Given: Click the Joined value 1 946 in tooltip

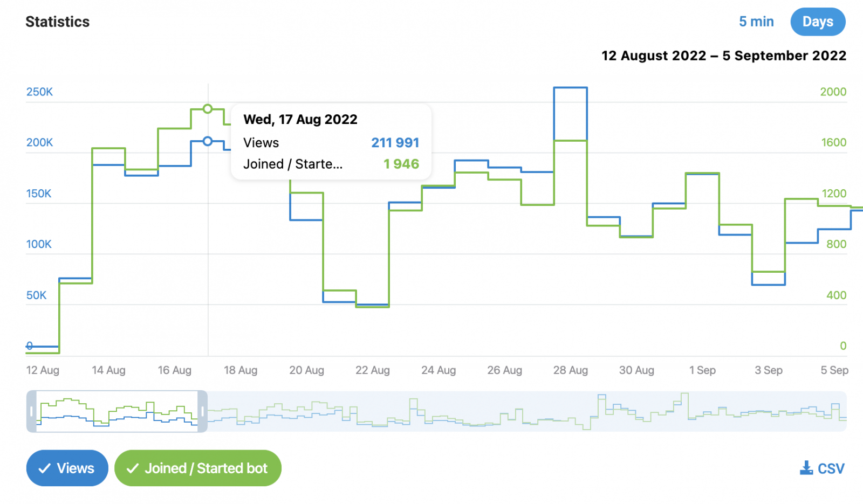Looking at the screenshot, I should pyautogui.click(x=401, y=164).
